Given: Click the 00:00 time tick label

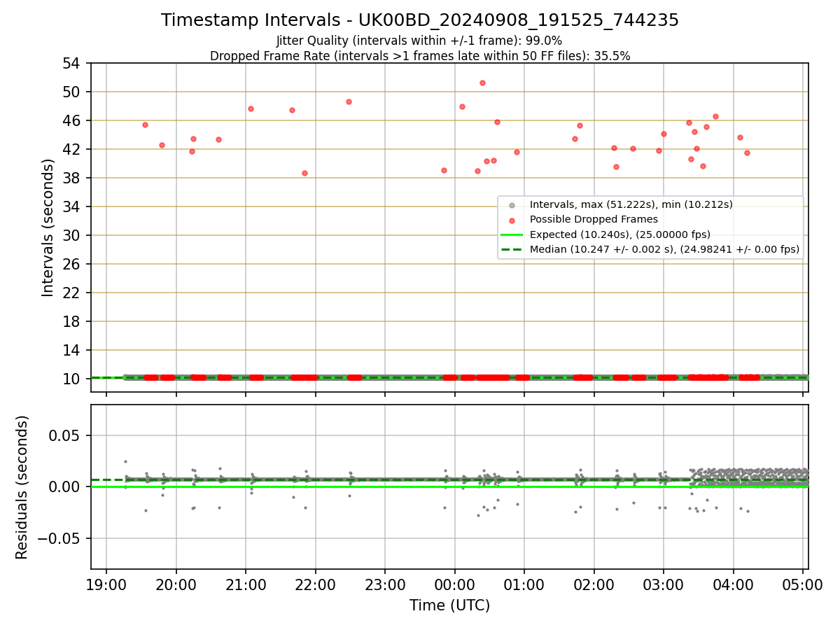Looking at the screenshot, I should point(454,585).
